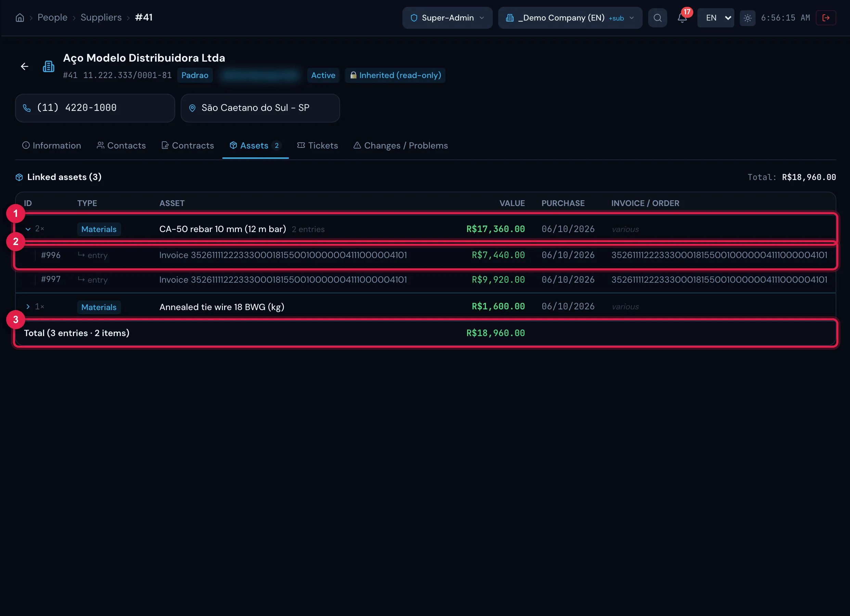Click Annealed tie wire 18 BWG (kg) name
Screen dimensions: 850x616
222,307
